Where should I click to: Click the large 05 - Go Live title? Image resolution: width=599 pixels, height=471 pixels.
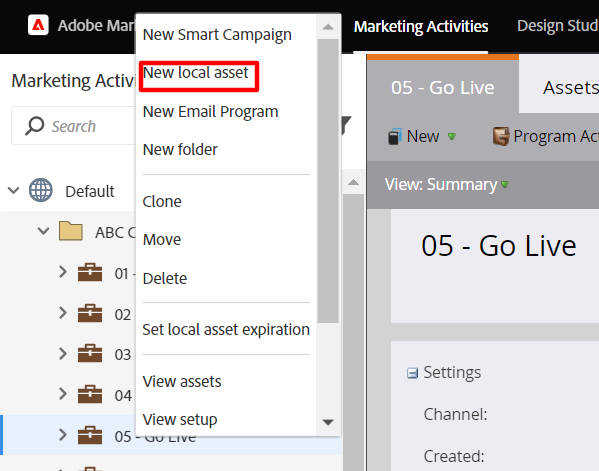click(x=499, y=246)
